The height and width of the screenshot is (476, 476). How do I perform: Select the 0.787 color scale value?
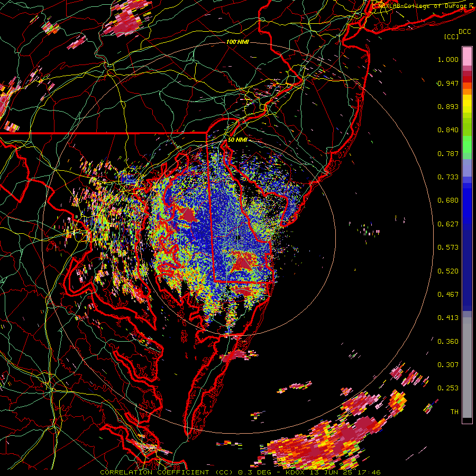point(448,153)
